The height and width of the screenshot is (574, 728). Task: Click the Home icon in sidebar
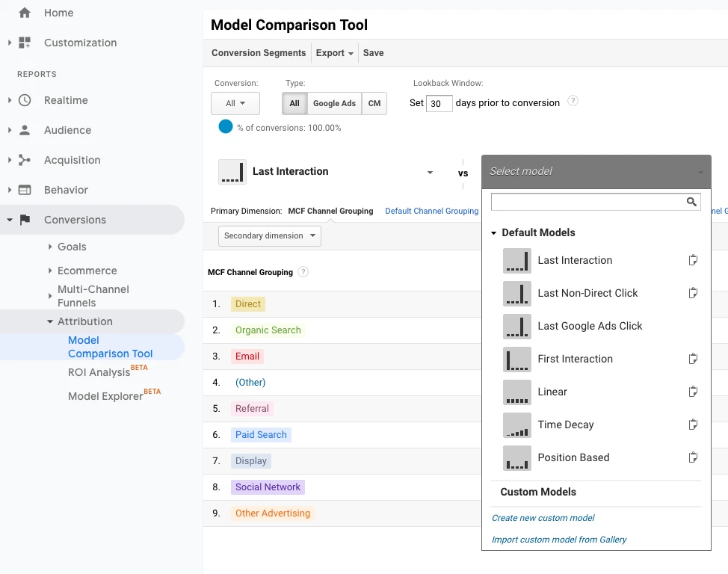[x=25, y=13]
